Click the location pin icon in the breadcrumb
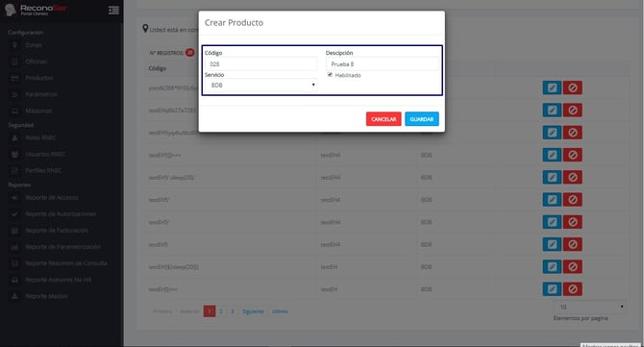 [x=145, y=29]
